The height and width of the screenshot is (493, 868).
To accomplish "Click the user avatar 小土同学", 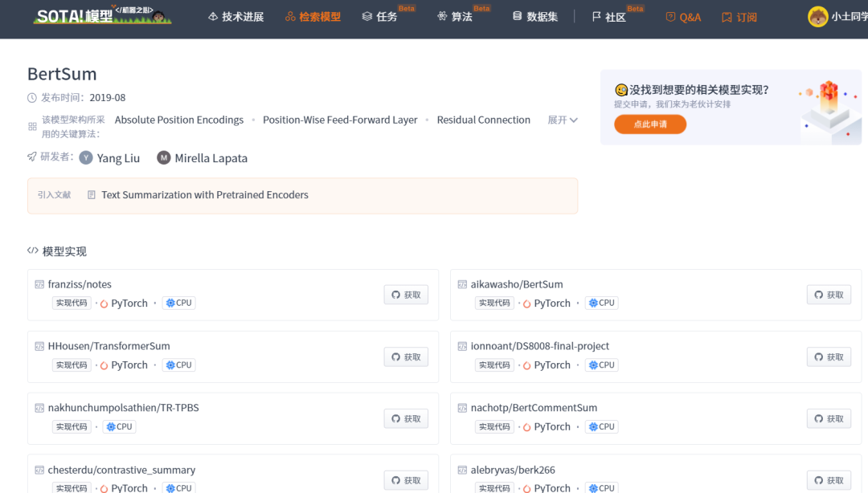I will coord(817,17).
